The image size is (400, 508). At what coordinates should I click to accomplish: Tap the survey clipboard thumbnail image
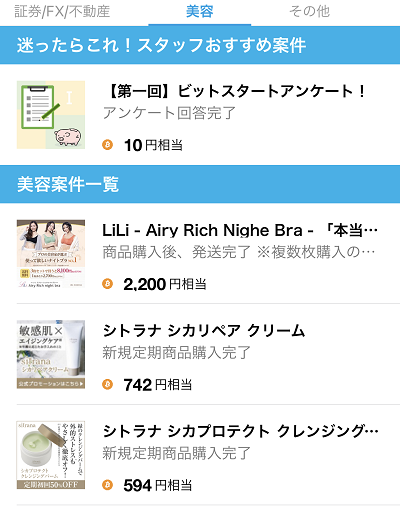click(x=51, y=115)
